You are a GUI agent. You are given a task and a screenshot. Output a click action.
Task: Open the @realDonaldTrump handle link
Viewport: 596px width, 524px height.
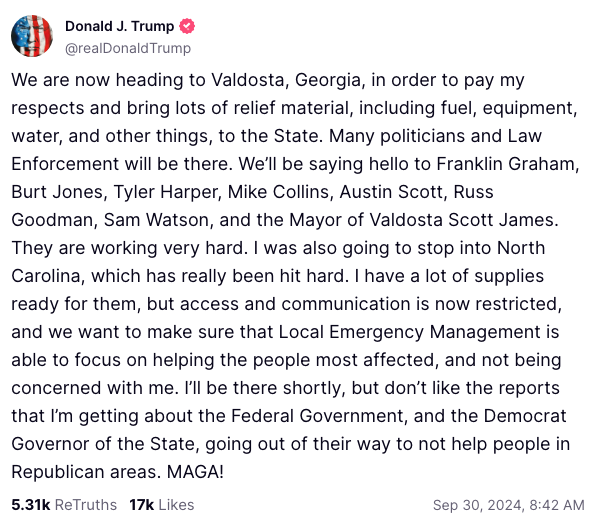click(128, 48)
